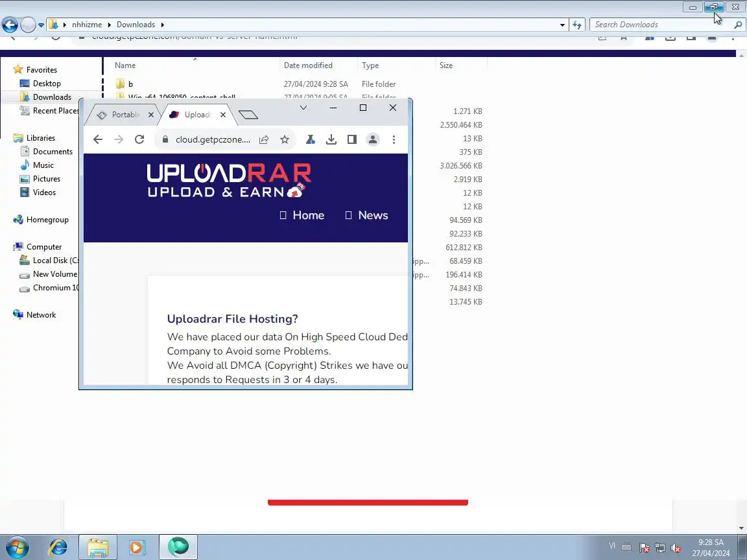Open Chrome profile avatar
This screenshot has height=560, width=747.
(x=373, y=139)
